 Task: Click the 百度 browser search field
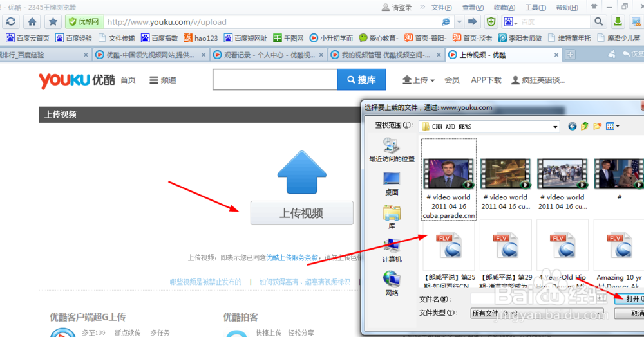[x=554, y=22]
